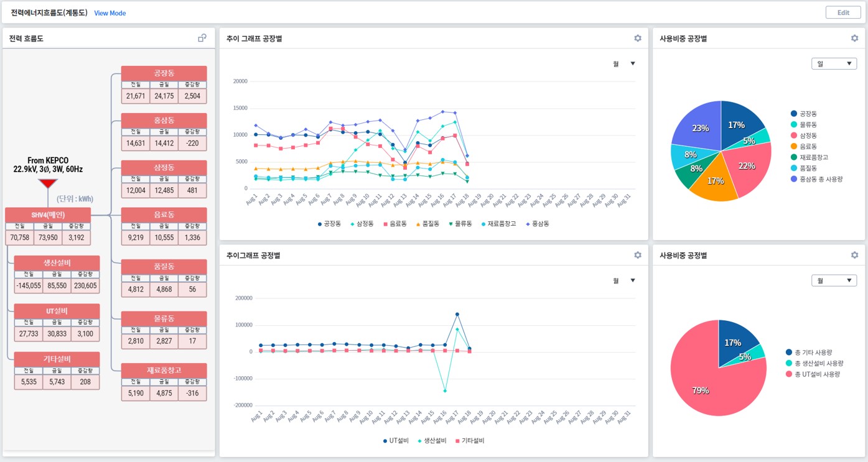
Task: Toggle 홍삼동 series in factory trend legend
Action: pos(537,224)
